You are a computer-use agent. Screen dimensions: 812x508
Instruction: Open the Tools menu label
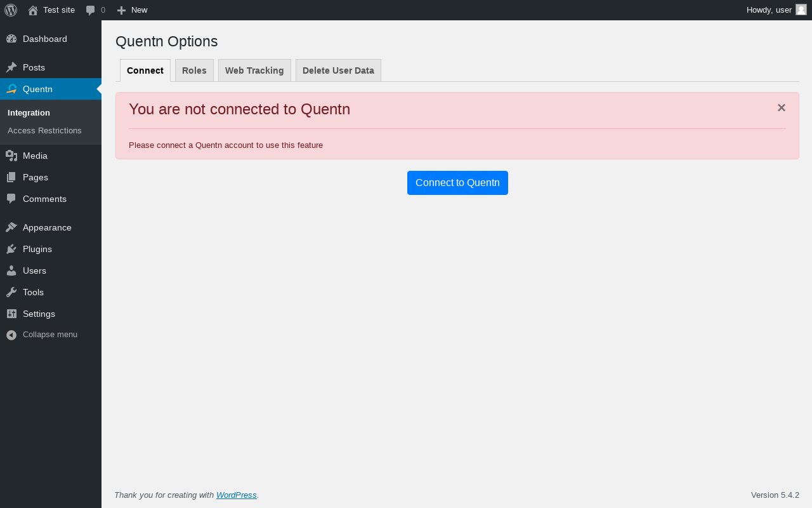click(33, 292)
